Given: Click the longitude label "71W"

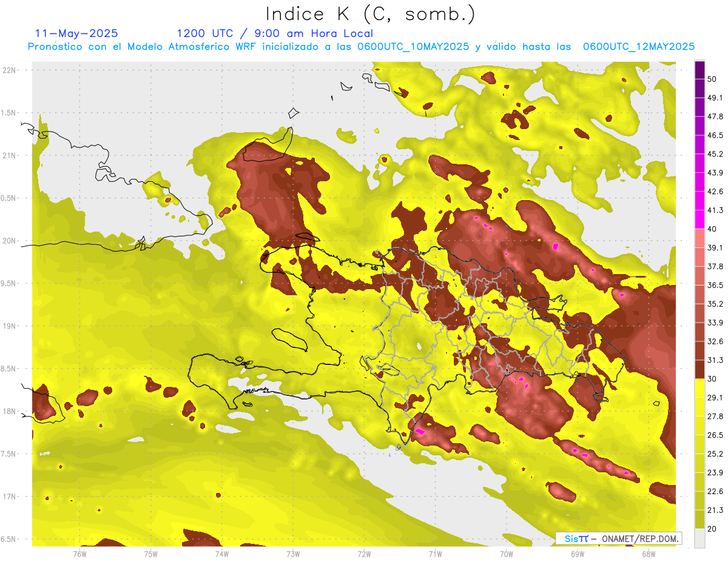Looking at the screenshot, I should click(x=435, y=554).
